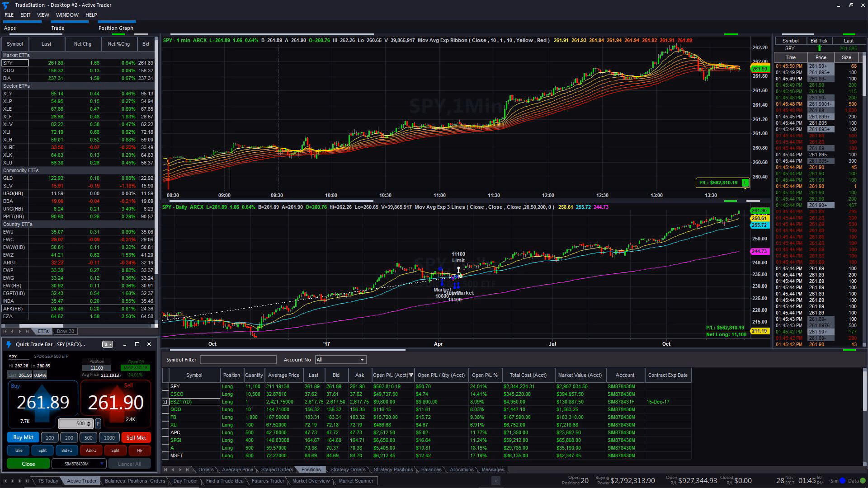Click the green Close position button
This screenshot has height=488, width=868.
[x=28, y=464]
